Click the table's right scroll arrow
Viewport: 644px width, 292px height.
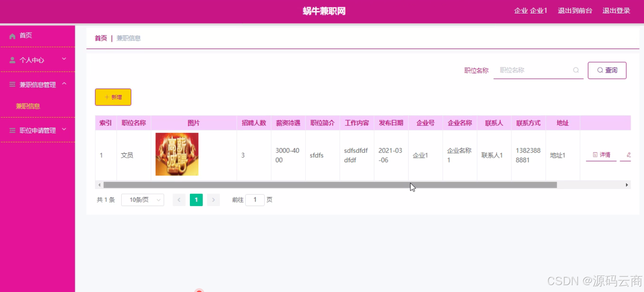coord(627,185)
